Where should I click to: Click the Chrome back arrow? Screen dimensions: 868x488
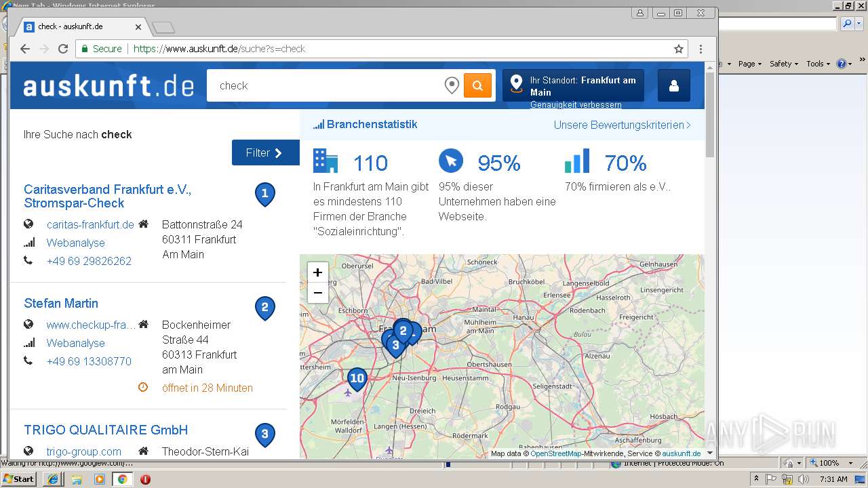(x=25, y=49)
